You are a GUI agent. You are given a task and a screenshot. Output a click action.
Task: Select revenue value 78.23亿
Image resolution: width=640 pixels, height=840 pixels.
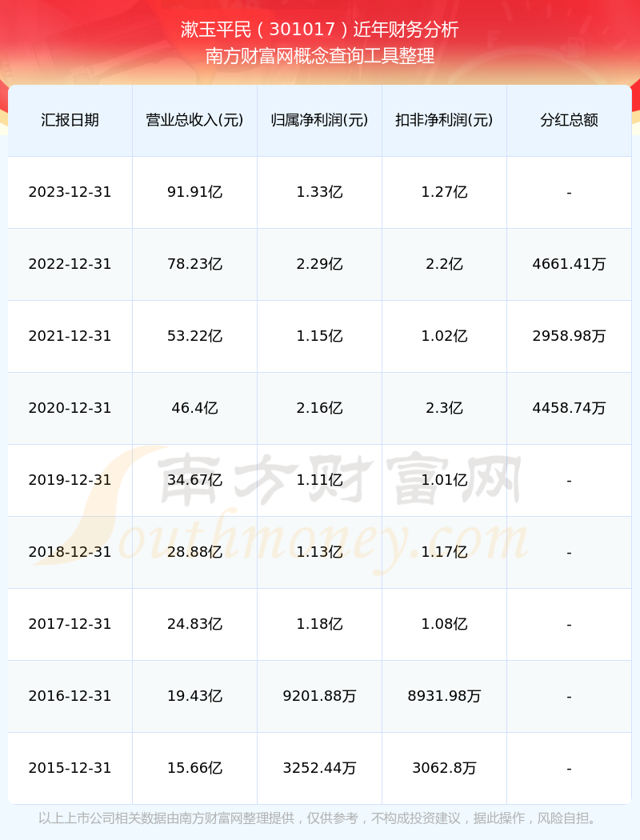195,264
